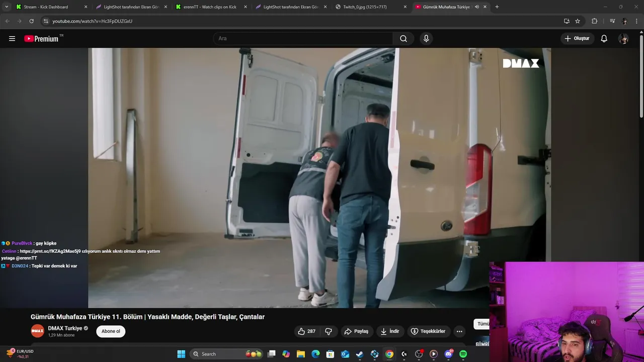Open Copilot from the taskbar
The height and width of the screenshot is (362, 644).
pos(286,354)
